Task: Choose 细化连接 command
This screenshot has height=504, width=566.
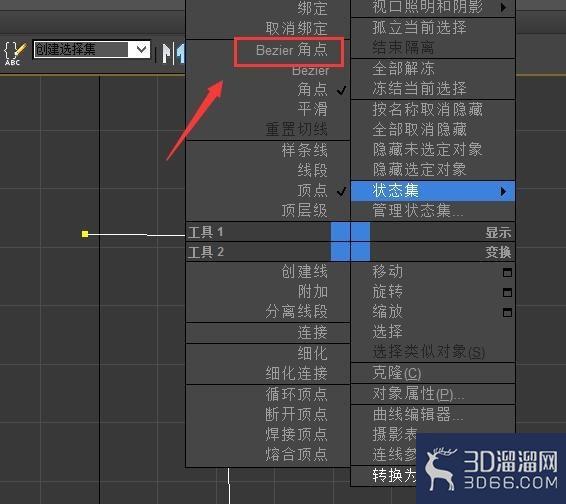Action: [x=296, y=373]
